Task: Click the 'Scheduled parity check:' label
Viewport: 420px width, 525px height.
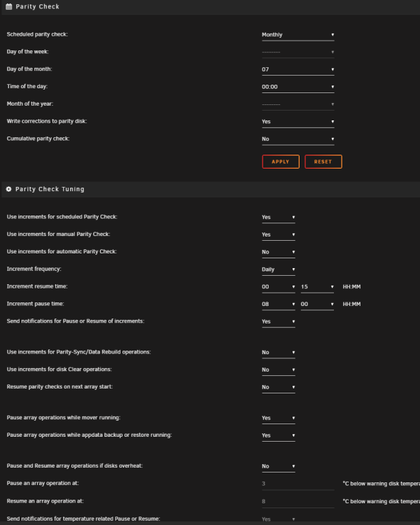Action: pyautogui.click(x=37, y=34)
